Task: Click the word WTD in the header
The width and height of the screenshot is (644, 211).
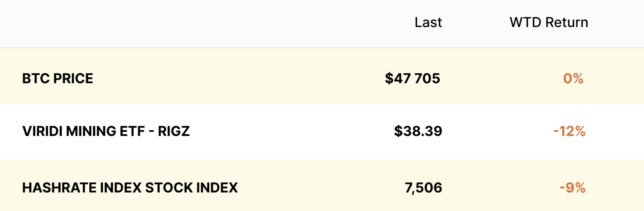Action: pyautogui.click(x=525, y=22)
